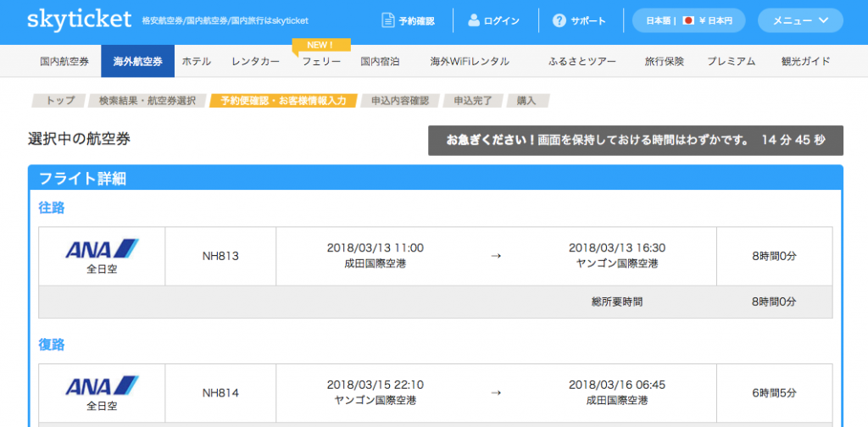Click the Japan flag currency icon
This screenshot has height=427, width=868.
tap(688, 20)
